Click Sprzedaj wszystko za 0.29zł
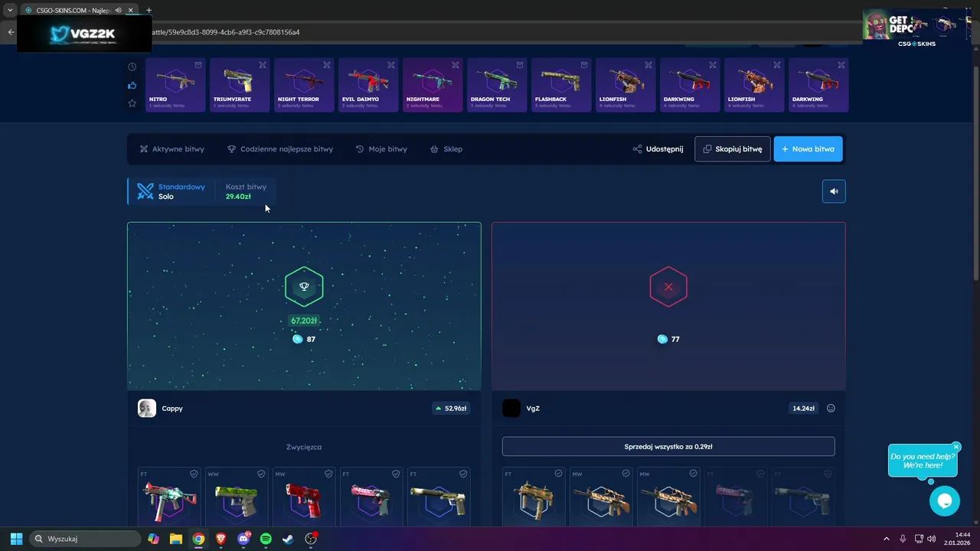 668,446
